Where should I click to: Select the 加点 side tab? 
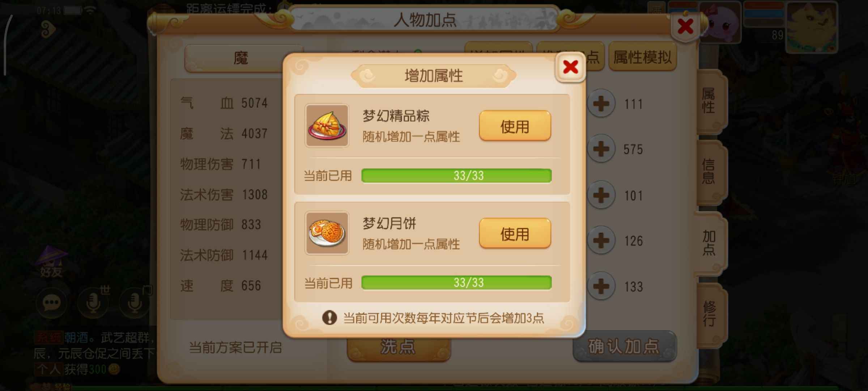tap(709, 243)
